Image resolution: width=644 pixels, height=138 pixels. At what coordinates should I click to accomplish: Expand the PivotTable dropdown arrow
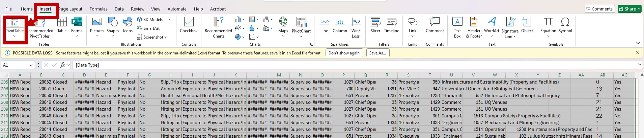point(14,36)
